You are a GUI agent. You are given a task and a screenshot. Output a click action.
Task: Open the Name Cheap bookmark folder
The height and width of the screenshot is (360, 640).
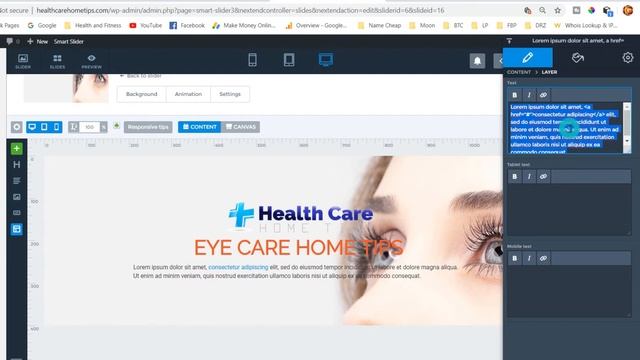tap(380, 25)
